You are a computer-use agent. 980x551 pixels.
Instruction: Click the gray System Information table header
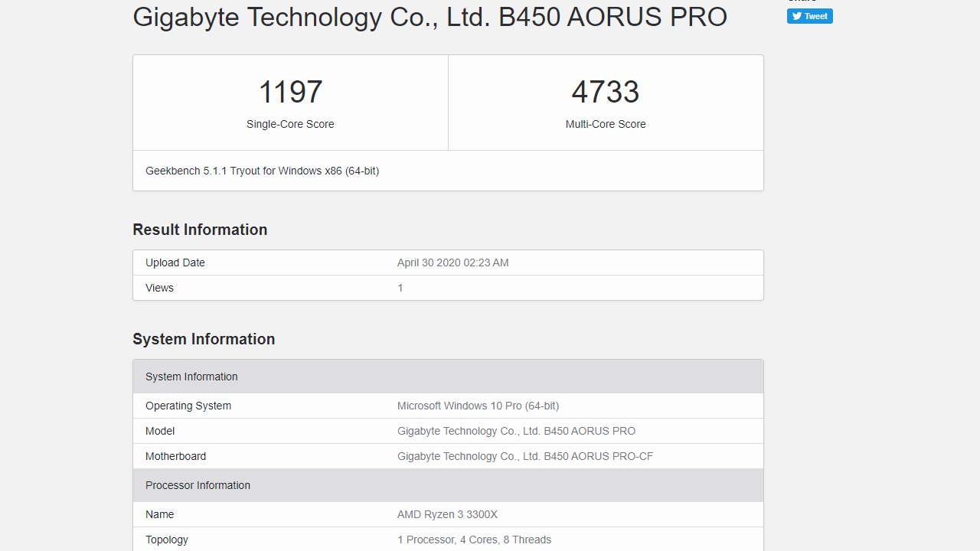click(x=448, y=377)
